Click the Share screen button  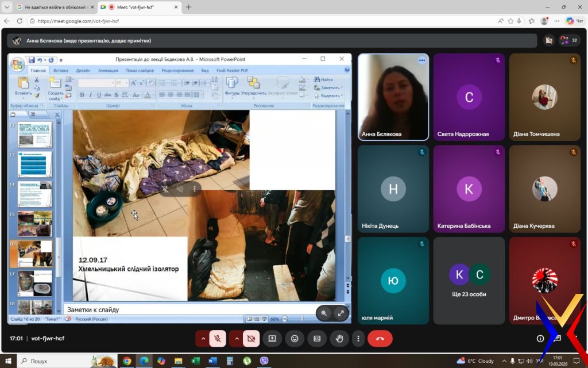tap(273, 339)
